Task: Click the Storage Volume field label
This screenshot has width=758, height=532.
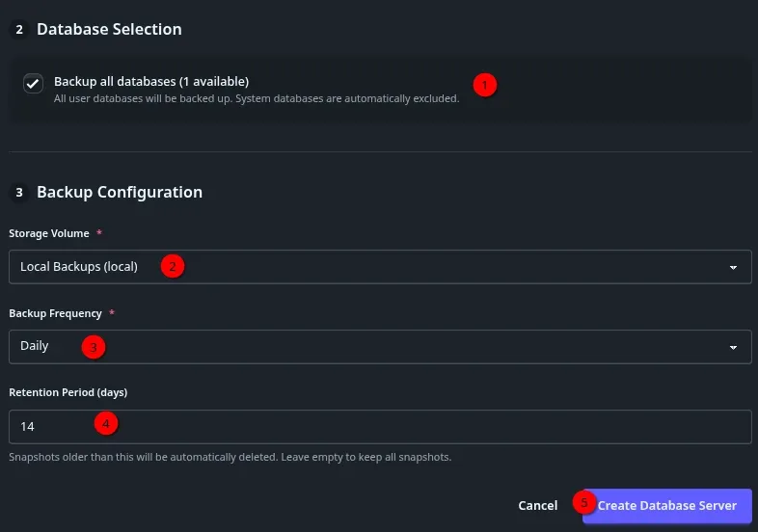Action: click(x=49, y=233)
